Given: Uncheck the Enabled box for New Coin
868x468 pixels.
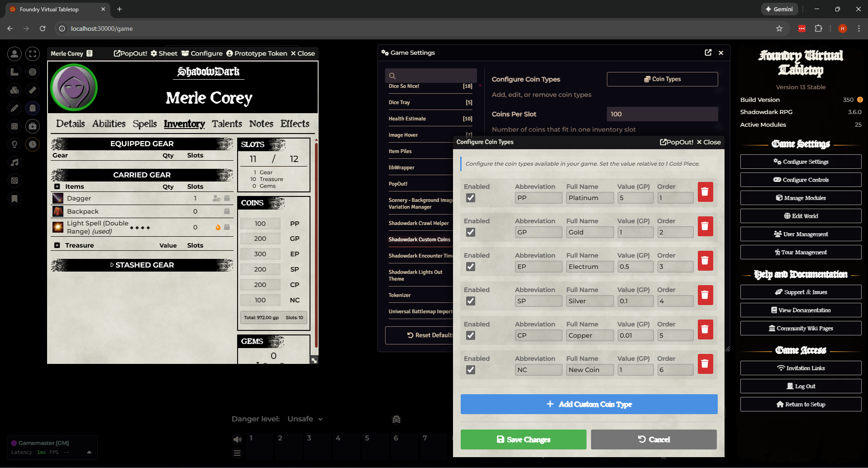Looking at the screenshot, I should point(471,370).
